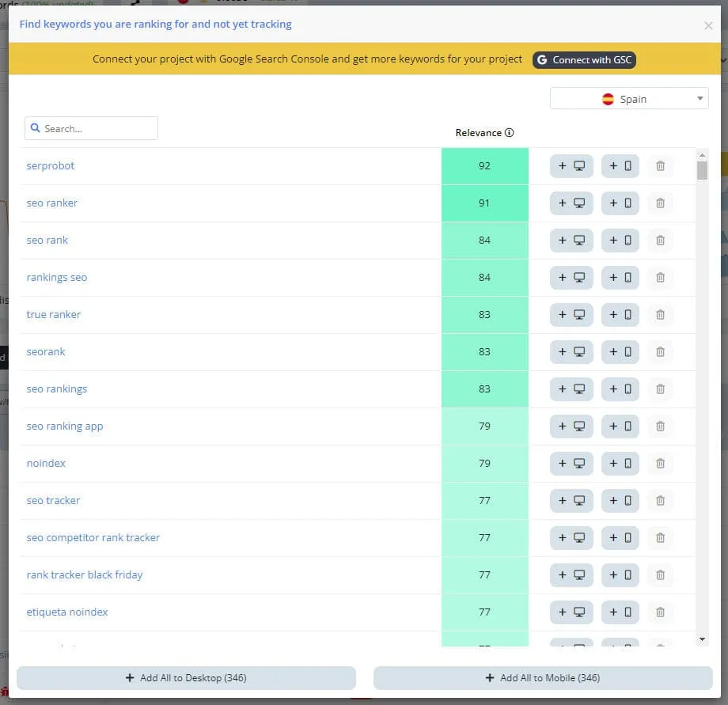Viewport: 728px width, 705px height.
Task: Select the etiqueta noindex keyword text
Action: tap(66, 612)
